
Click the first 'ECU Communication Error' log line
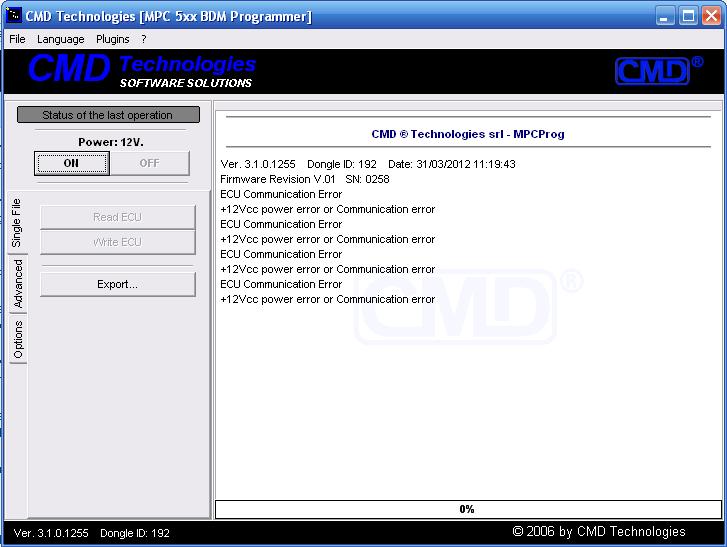click(281, 194)
